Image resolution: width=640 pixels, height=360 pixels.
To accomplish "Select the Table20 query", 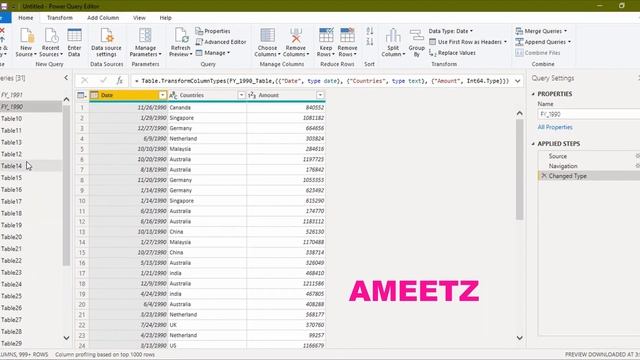I will pos(31,237).
